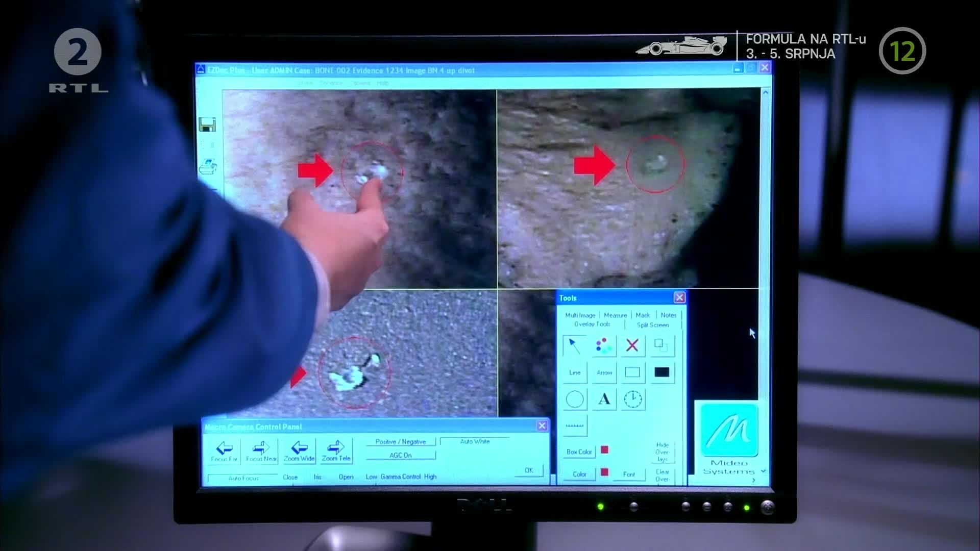
Task: Expand the chevron beside Mideo Systems logo
Action: (x=763, y=471)
